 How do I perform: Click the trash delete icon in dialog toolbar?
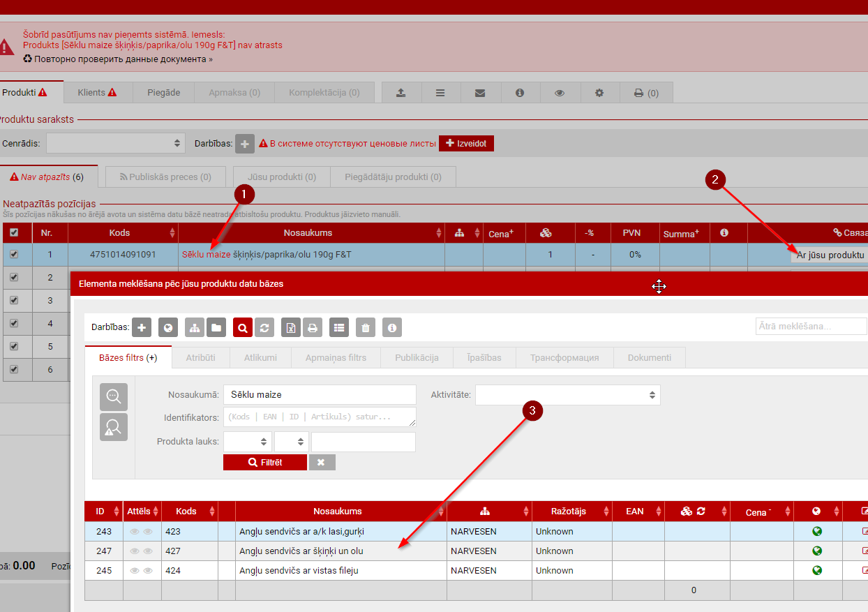tap(366, 327)
